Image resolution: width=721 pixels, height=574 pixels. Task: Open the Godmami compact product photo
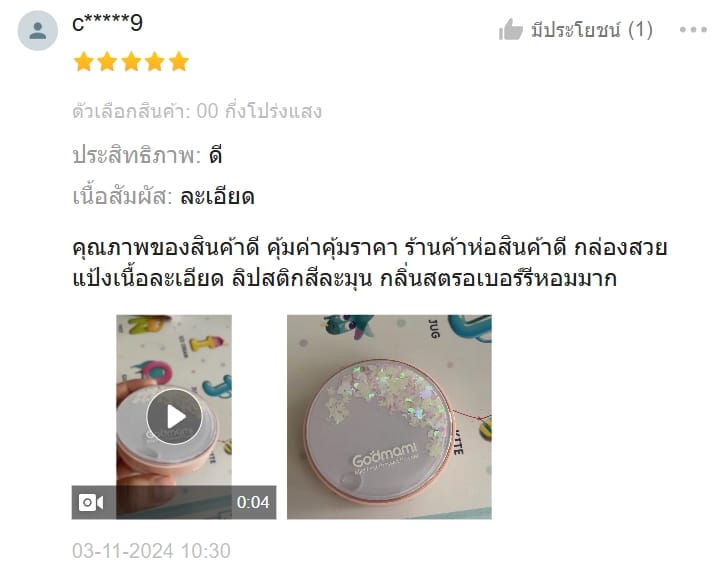pyautogui.click(x=389, y=417)
